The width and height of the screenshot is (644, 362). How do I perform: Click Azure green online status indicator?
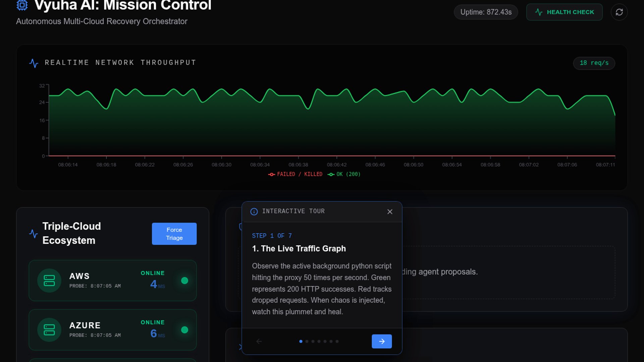click(184, 330)
